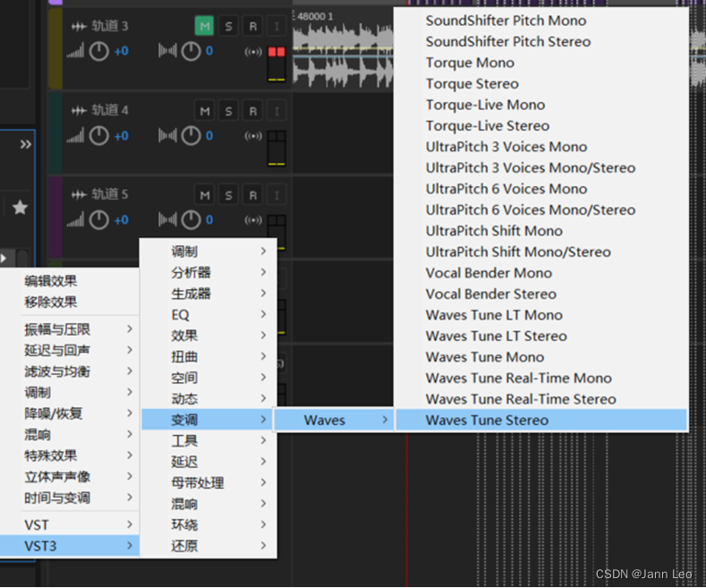Click the 0 pan value on 轨道 5
Viewport: 706px width, 588px height.
(x=209, y=220)
